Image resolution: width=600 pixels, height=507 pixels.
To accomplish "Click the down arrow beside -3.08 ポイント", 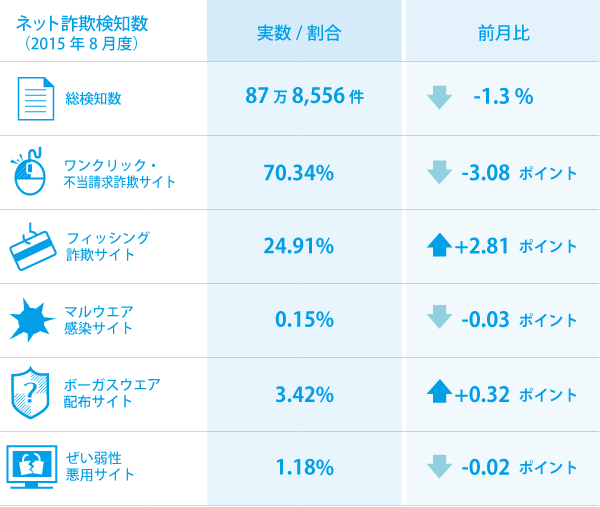I will [x=439, y=172].
